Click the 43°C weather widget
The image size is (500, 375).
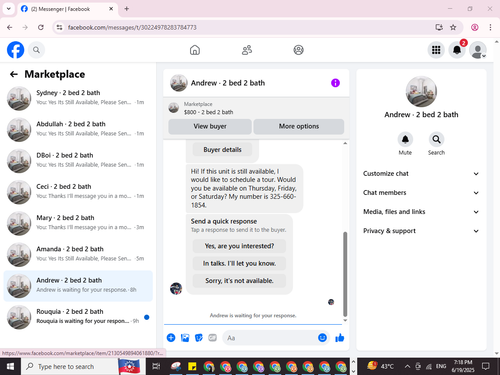point(380,366)
